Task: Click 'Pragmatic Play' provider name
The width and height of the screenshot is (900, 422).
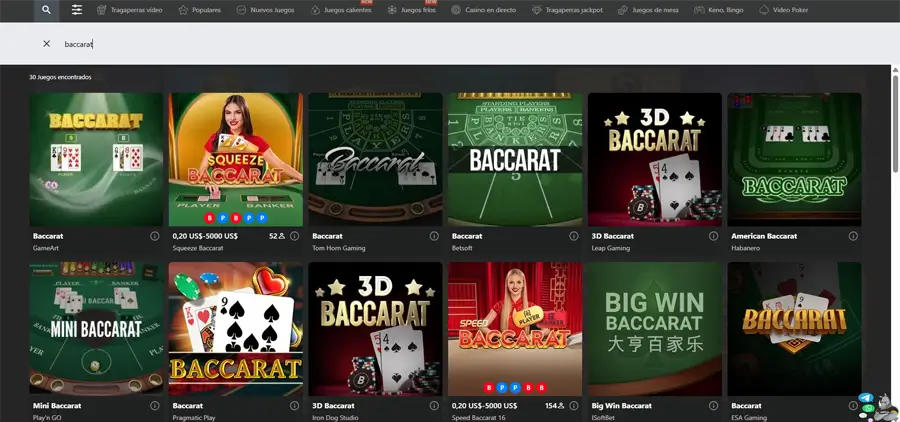Action: point(194,417)
